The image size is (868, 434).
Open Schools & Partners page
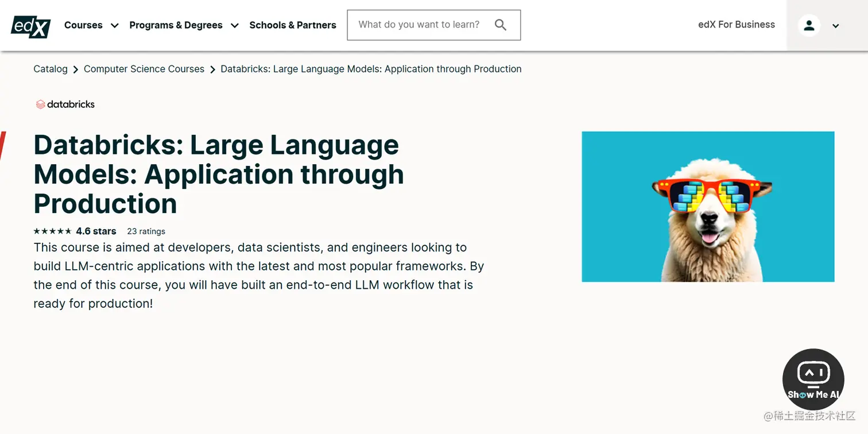[293, 25]
